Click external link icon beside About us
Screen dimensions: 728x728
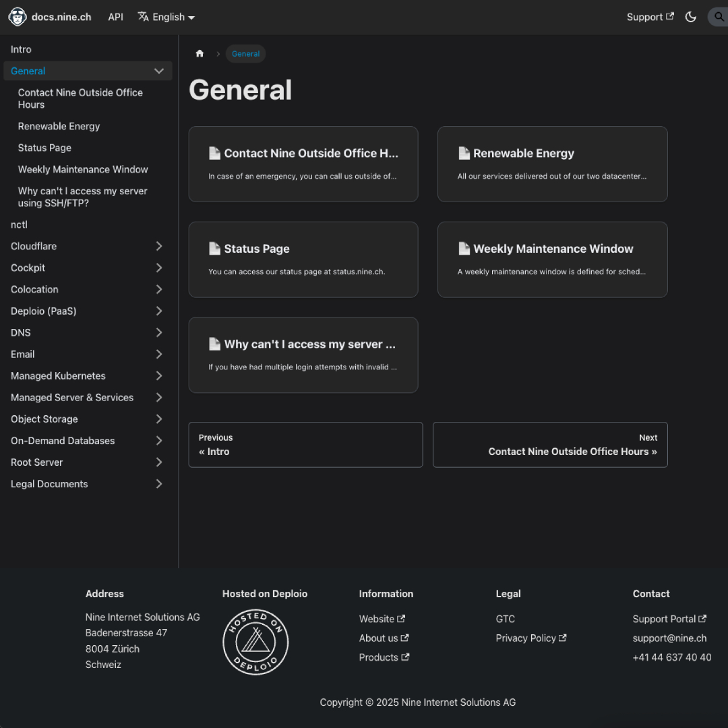pyautogui.click(x=405, y=638)
